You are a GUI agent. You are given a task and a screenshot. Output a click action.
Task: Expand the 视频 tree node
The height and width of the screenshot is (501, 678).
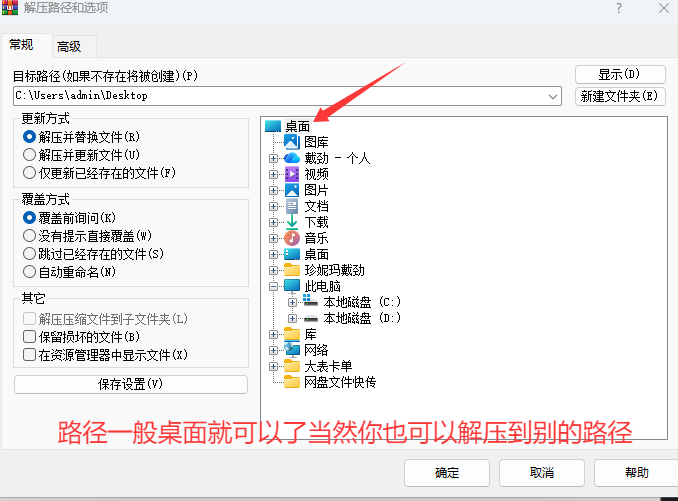273,174
